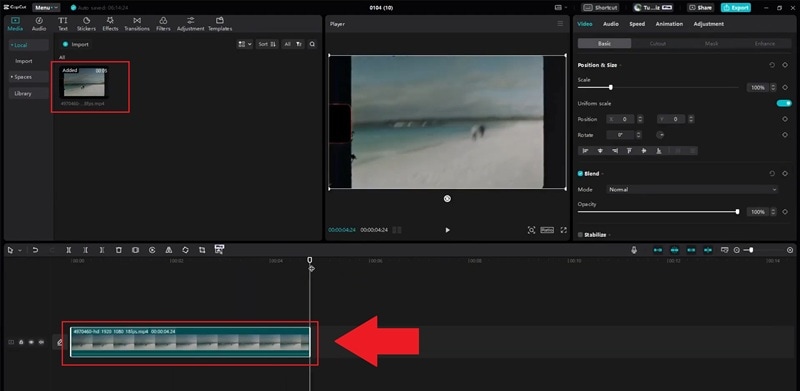The height and width of the screenshot is (391, 800).
Task: Click the player focus zoom icon
Action: coord(531,230)
